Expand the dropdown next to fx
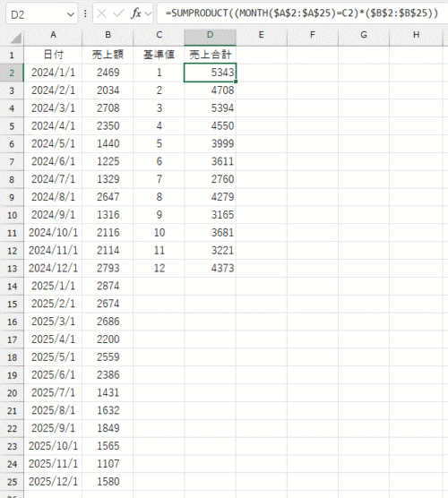The image size is (448, 498). pos(148,13)
